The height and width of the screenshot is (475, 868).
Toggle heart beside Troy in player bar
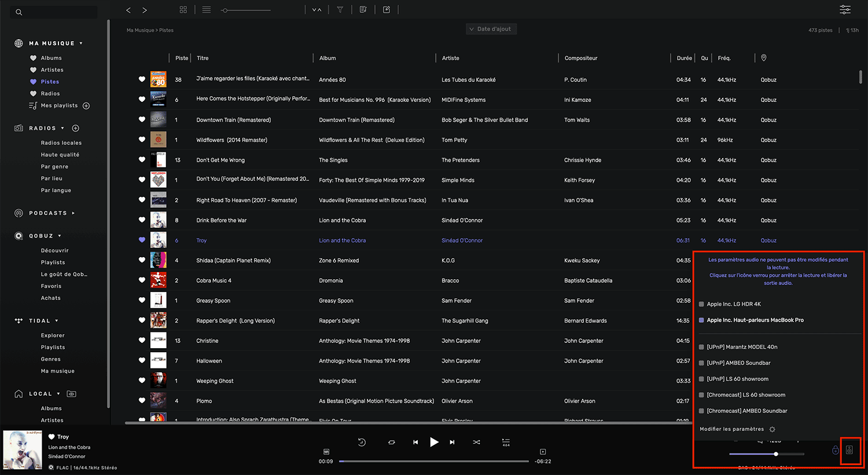pyautogui.click(x=52, y=437)
